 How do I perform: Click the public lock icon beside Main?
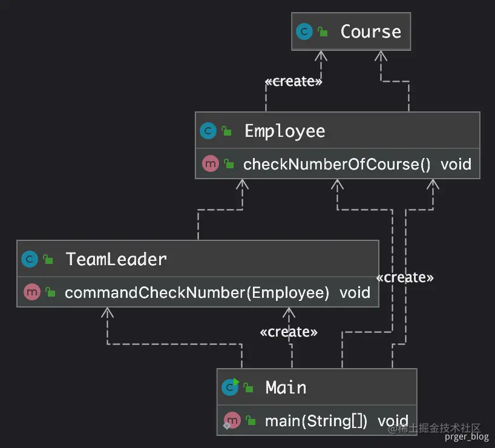tap(249, 387)
